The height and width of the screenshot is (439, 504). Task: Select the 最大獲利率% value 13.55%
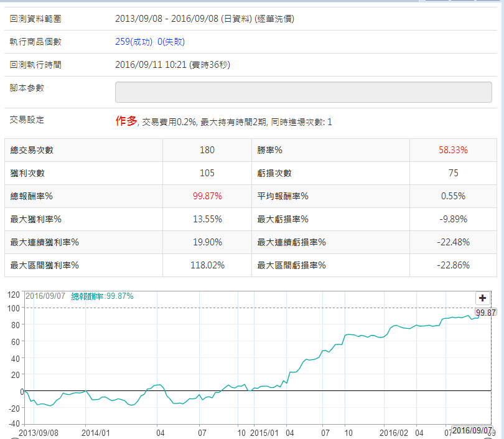(x=207, y=219)
